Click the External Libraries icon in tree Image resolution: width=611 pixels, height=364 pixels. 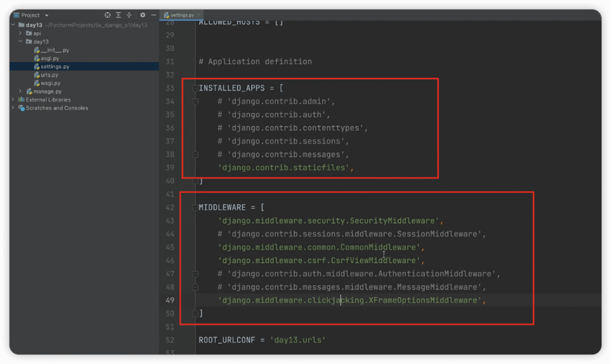(21, 100)
